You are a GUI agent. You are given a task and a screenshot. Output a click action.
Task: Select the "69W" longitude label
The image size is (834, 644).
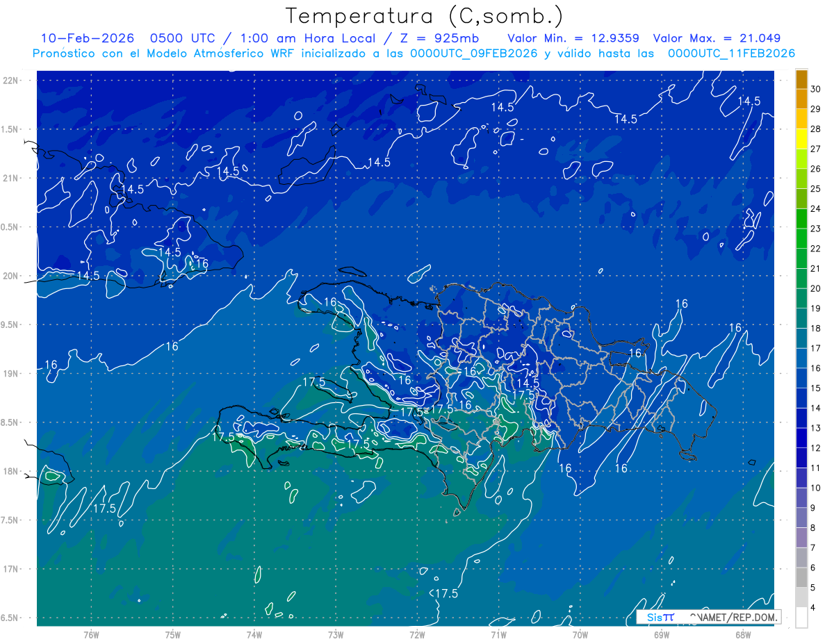(x=662, y=635)
